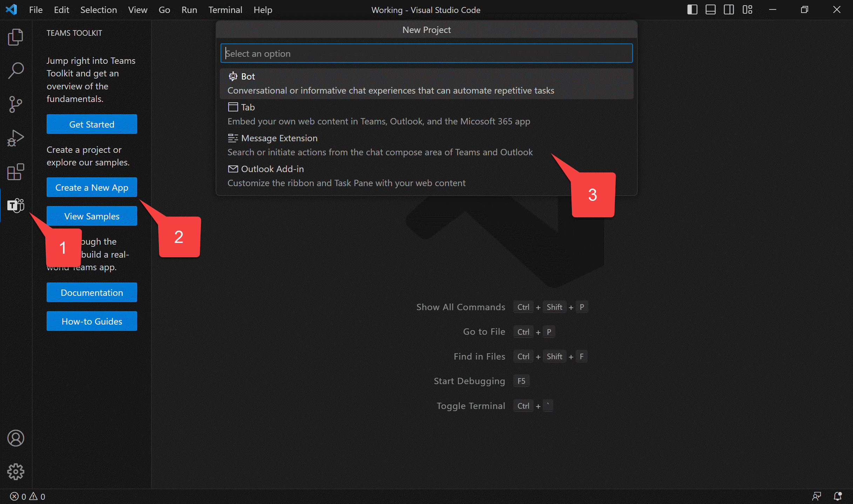Open the Source Control view
This screenshot has width=853, height=504.
[x=15, y=104]
